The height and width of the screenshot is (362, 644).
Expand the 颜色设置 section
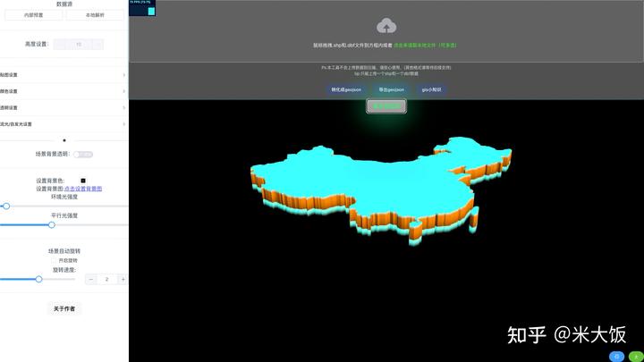[x=63, y=91]
